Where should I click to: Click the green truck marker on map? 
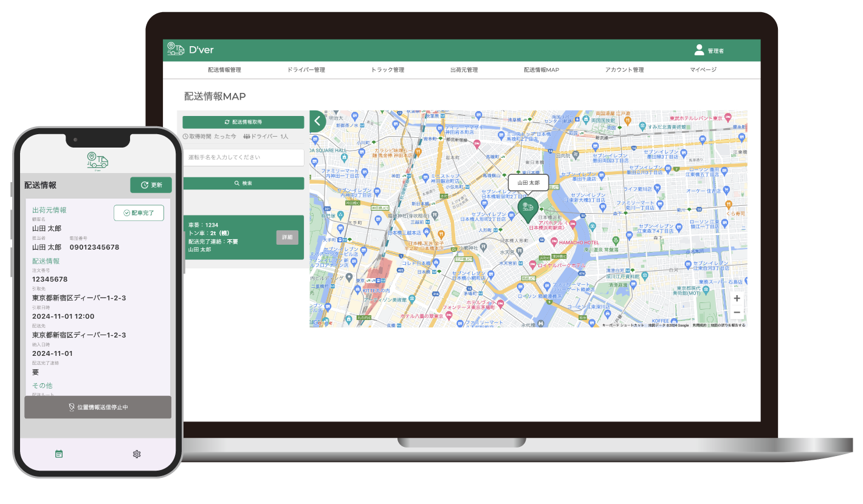(x=528, y=209)
